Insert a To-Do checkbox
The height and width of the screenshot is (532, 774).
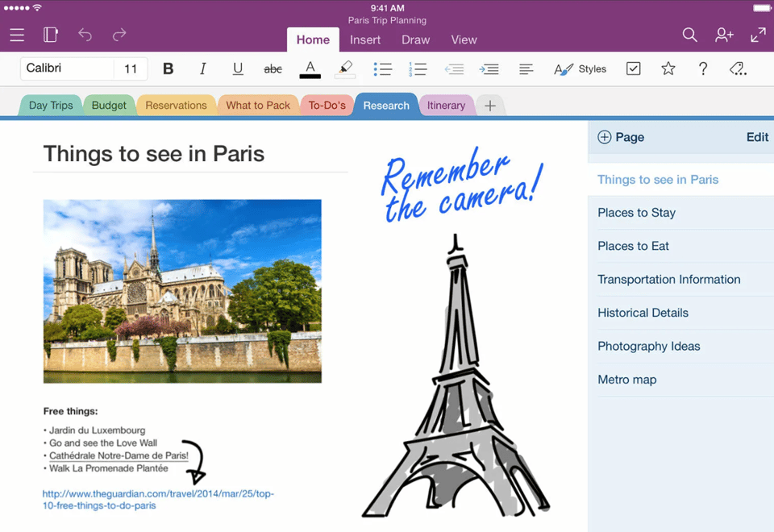[634, 69]
